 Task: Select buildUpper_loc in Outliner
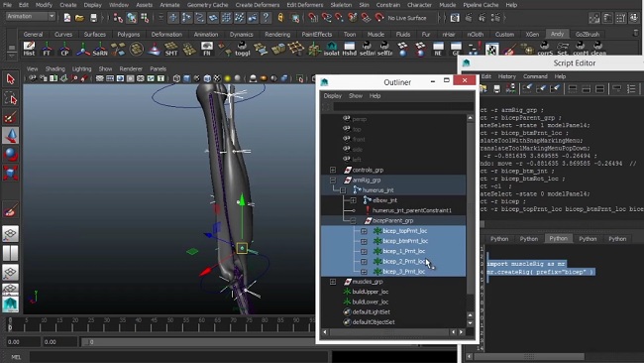(371, 292)
